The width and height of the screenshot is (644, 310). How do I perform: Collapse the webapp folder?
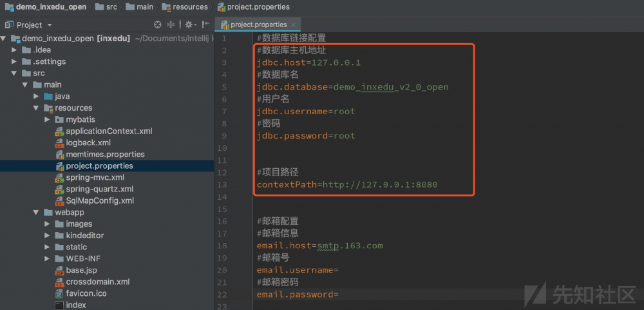coord(35,213)
